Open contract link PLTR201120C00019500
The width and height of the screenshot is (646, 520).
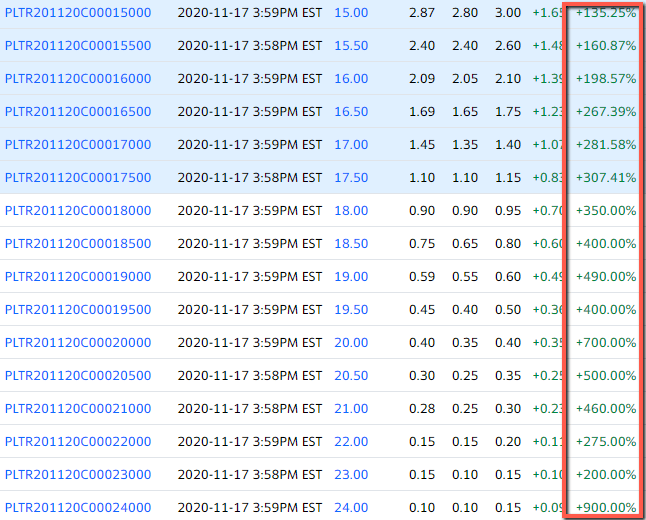[78, 309]
